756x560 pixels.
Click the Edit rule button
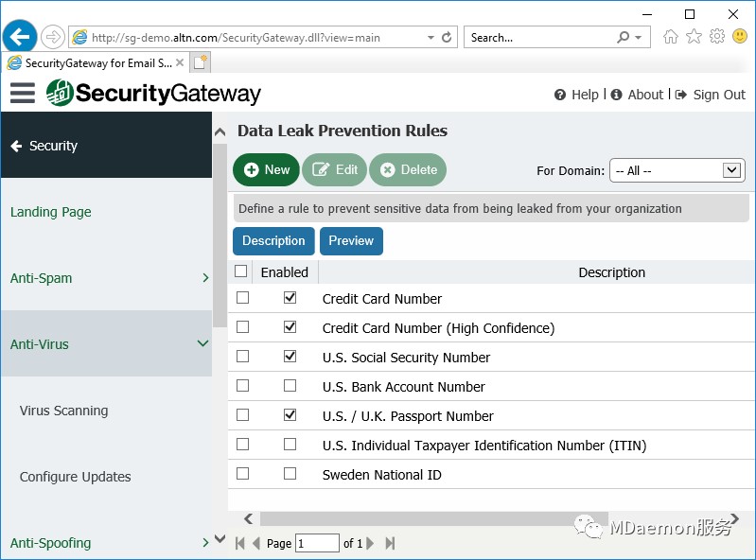(x=335, y=169)
